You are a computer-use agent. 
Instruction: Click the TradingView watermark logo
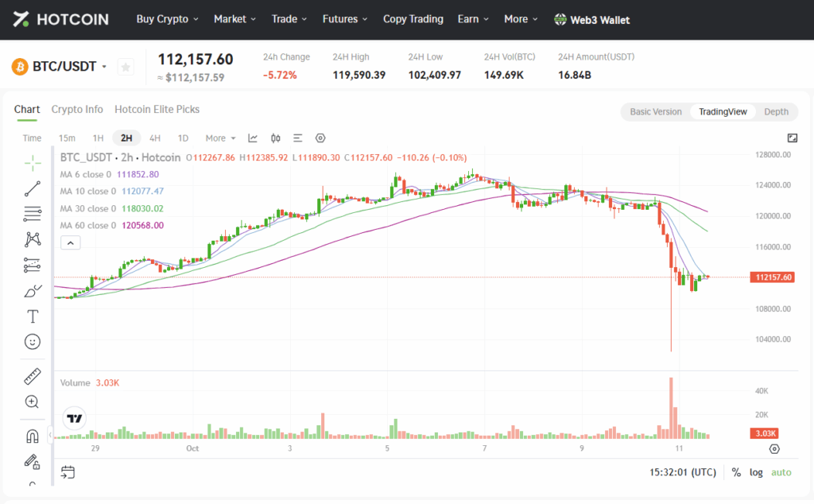(x=74, y=417)
